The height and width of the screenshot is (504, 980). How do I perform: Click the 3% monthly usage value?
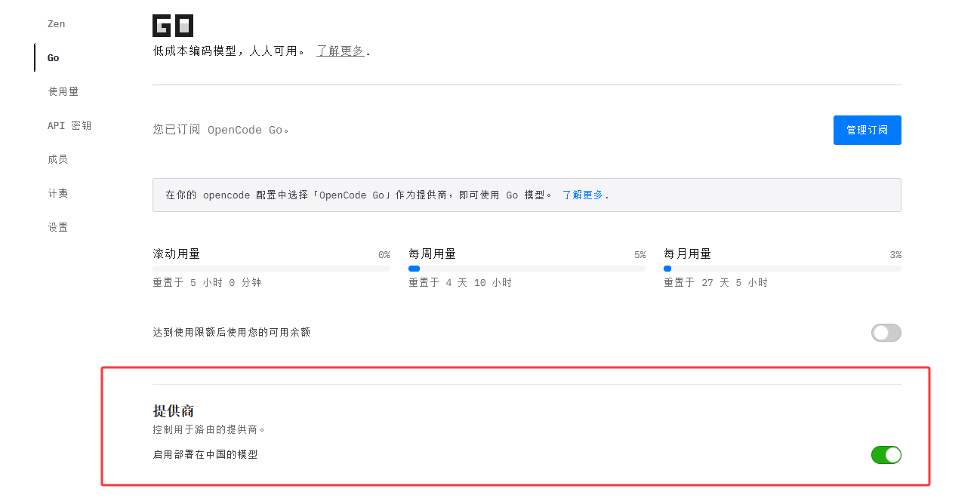coord(895,255)
